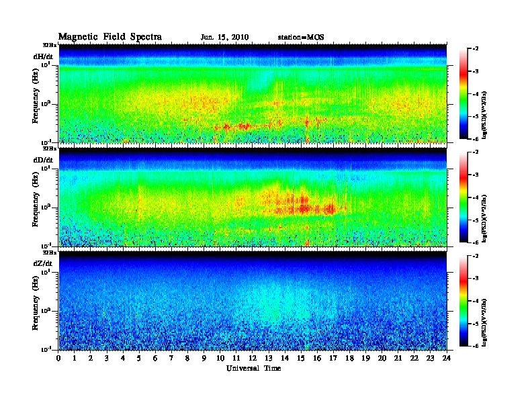Click the "Magnetic Field Spectra" title
The image size is (532, 411).
point(110,37)
